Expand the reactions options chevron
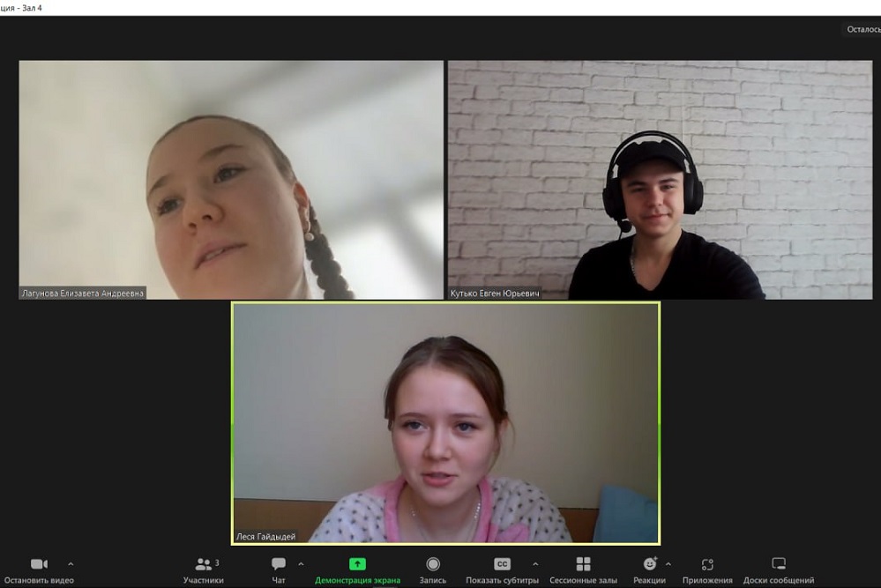This screenshot has width=881, height=588. pos(668,564)
